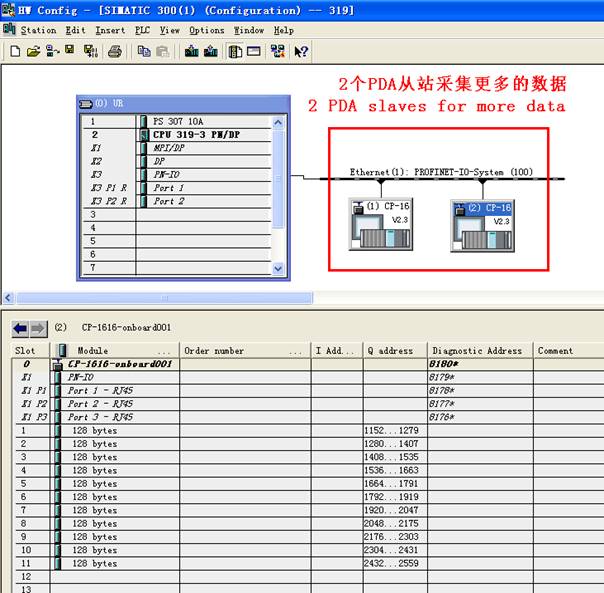Activate the context Help arrow icon
The width and height of the screenshot is (604, 593).
301,51
